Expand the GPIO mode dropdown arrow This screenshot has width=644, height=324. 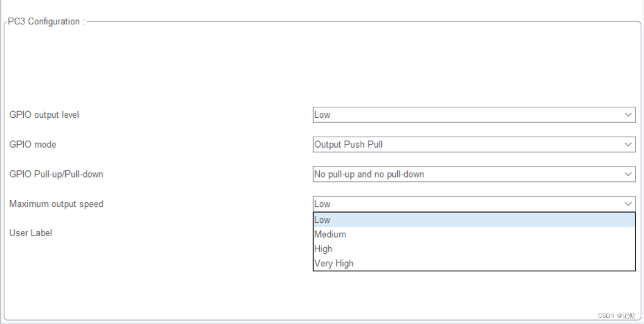pos(628,145)
